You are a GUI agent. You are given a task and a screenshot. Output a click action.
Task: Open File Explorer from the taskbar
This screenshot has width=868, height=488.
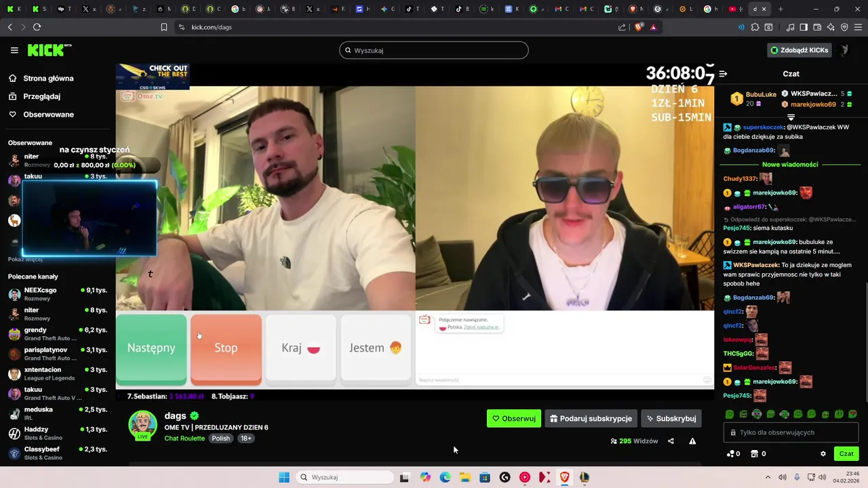[x=465, y=477]
